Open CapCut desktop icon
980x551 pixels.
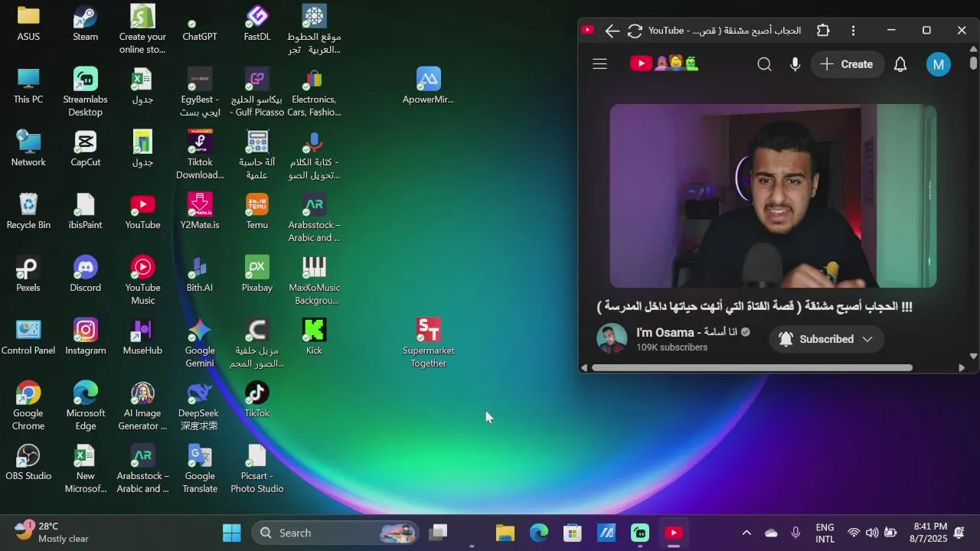coord(85,148)
